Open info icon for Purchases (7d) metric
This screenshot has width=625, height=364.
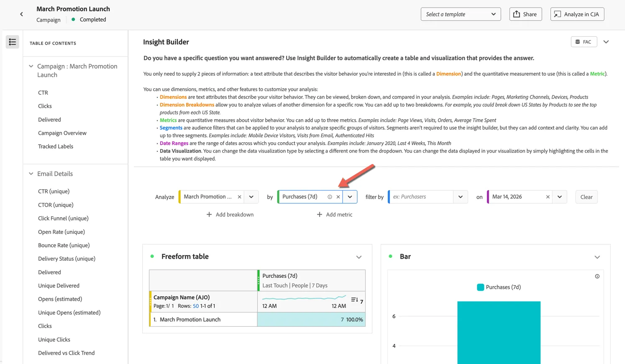tap(330, 197)
